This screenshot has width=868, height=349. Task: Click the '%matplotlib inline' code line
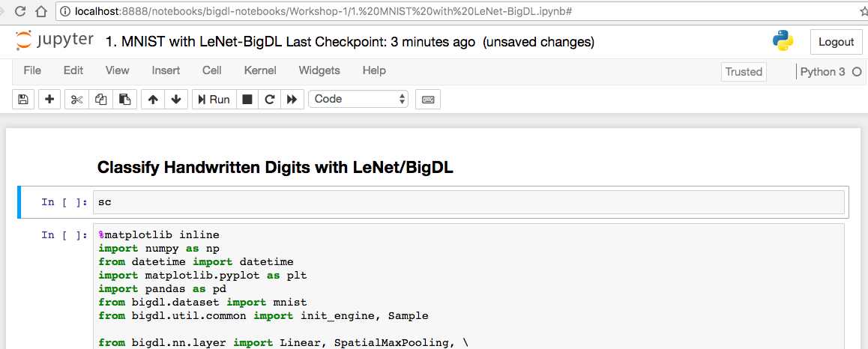(159, 234)
